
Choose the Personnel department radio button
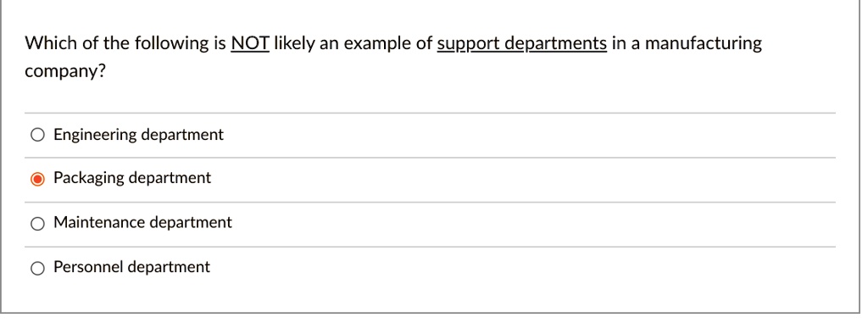pyautogui.click(x=37, y=269)
